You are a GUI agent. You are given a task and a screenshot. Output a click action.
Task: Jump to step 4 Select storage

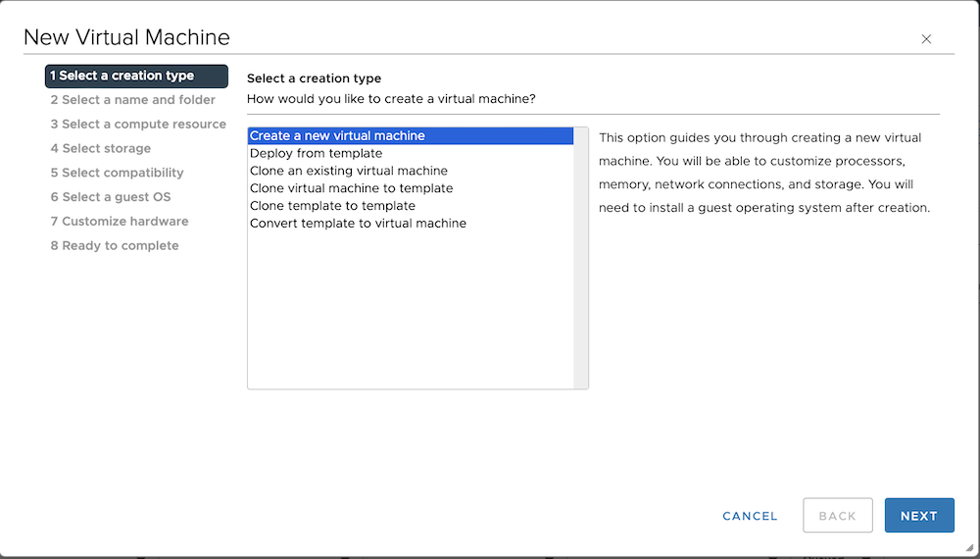click(101, 149)
